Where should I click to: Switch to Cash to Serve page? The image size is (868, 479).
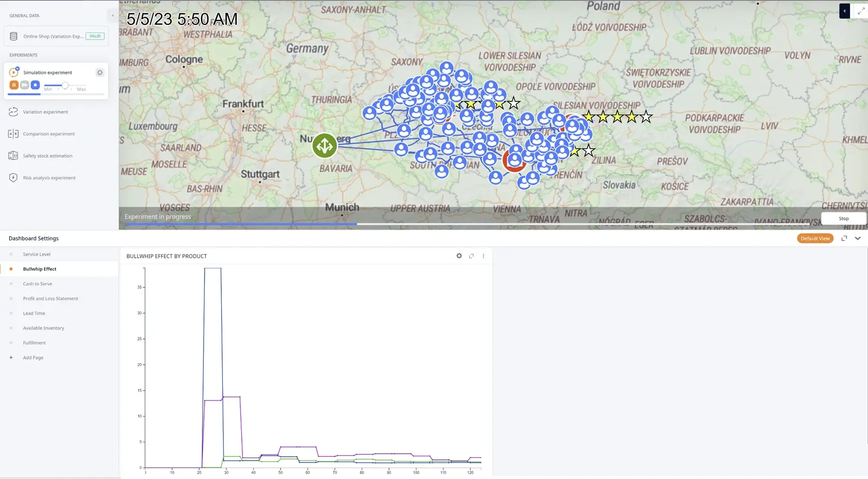click(37, 284)
